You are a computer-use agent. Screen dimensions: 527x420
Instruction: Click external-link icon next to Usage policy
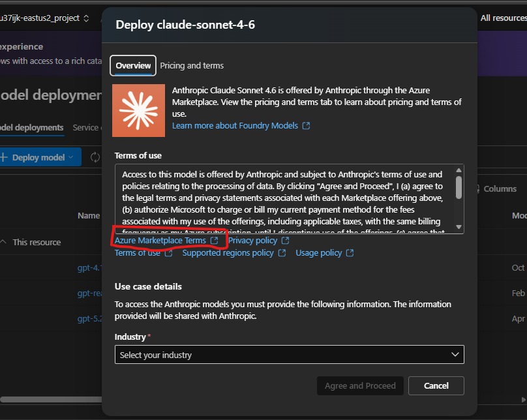point(350,252)
